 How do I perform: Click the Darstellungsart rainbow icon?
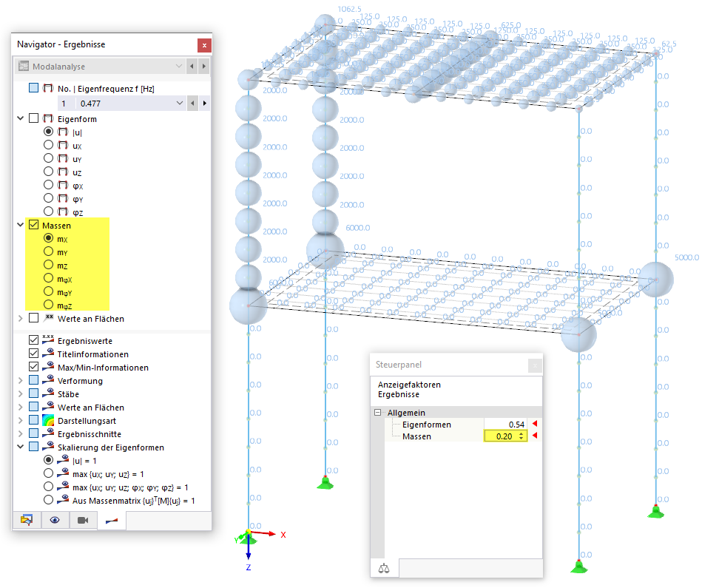coord(48,420)
